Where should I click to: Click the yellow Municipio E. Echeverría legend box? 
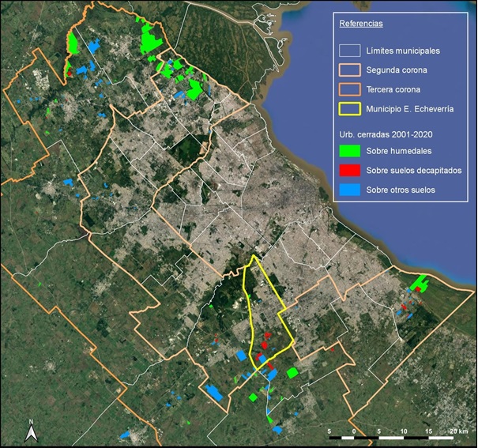pyautogui.click(x=349, y=109)
